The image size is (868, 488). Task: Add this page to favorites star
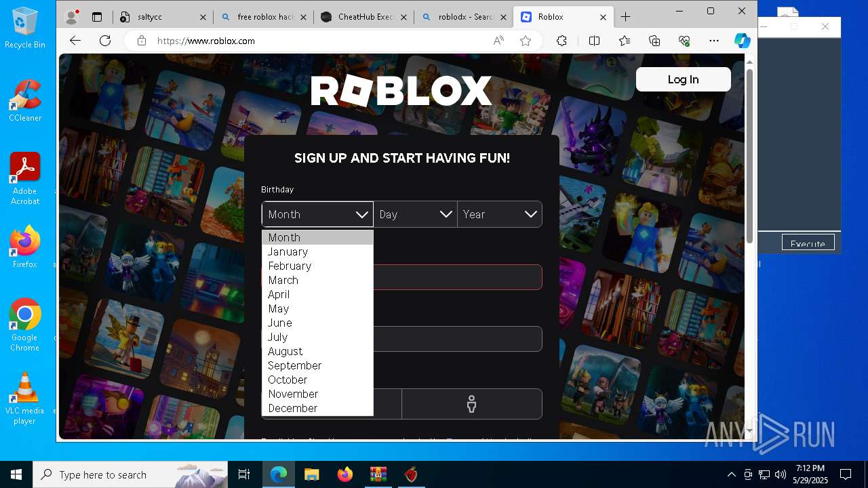click(526, 41)
